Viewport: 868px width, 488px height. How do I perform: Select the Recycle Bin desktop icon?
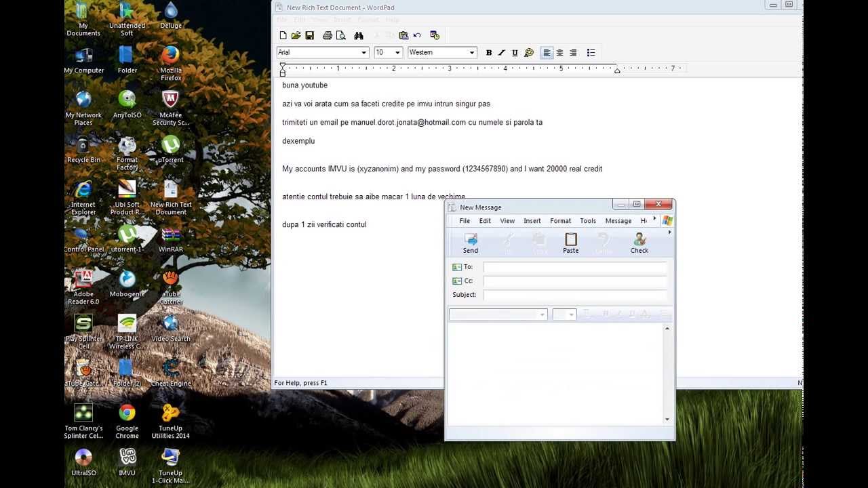tap(83, 150)
